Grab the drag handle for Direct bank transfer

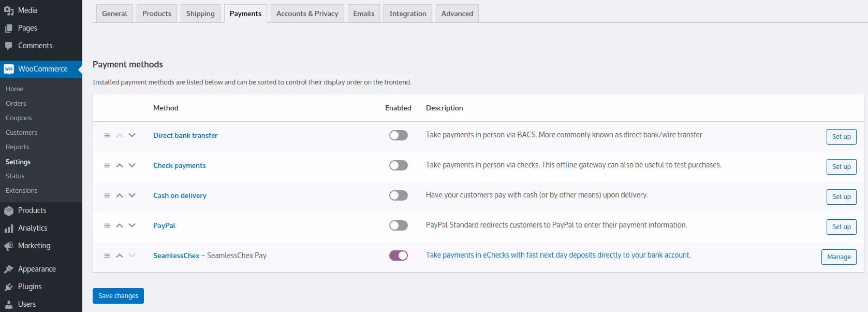tap(107, 135)
